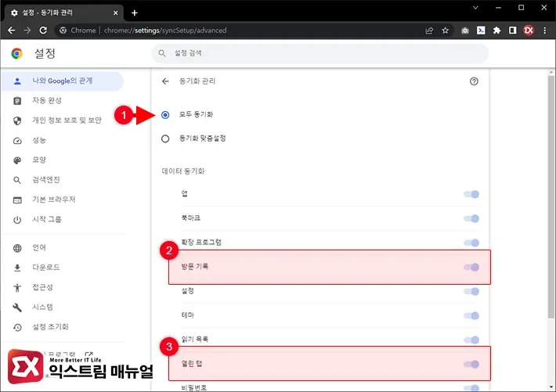Screen dimensions: 556x392
Task: Click the globe icon for 언어
Action: pyautogui.click(x=17, y=248)
